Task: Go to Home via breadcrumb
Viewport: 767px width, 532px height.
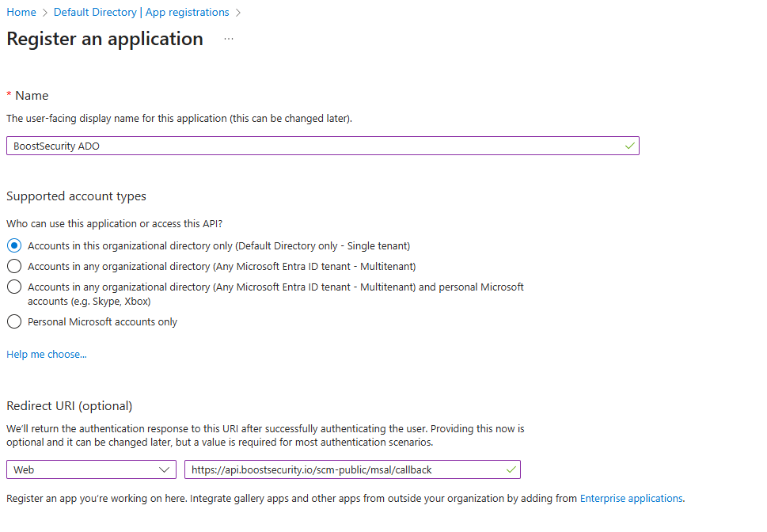Action: (x=21, y=13)
